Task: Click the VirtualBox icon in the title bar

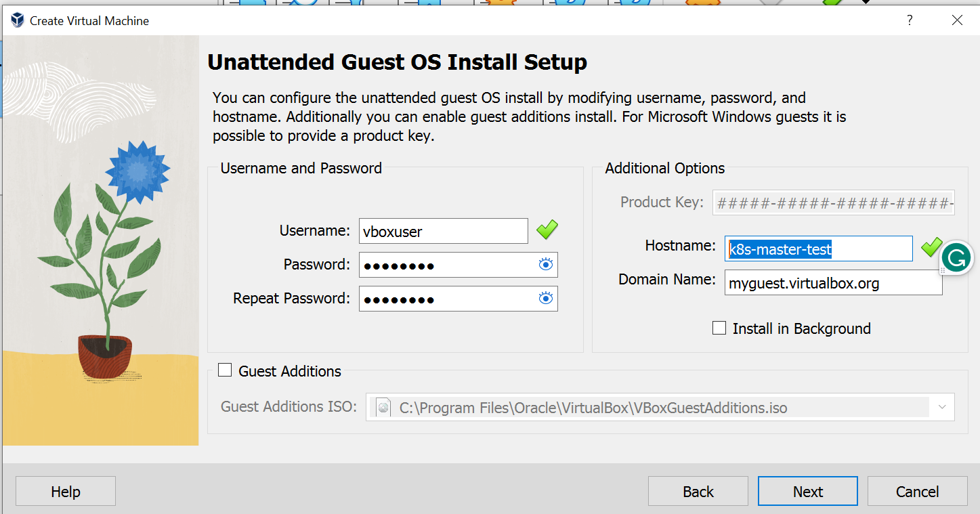Action: point(18,20)
